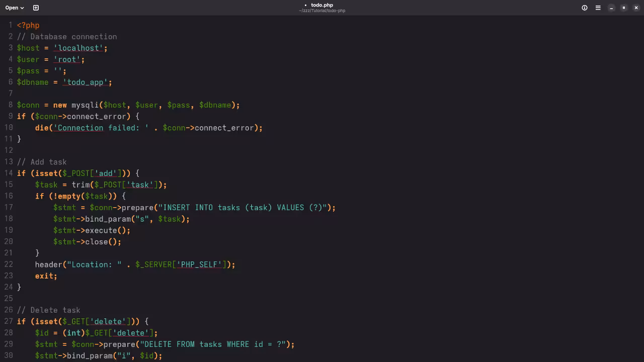Open the hamburger main menu
This screenshot has height=362, width=644.
[598, 8]
